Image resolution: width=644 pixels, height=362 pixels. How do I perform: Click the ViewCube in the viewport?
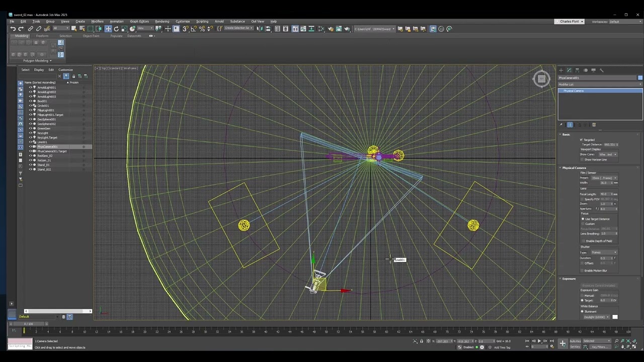click(541, 78)
